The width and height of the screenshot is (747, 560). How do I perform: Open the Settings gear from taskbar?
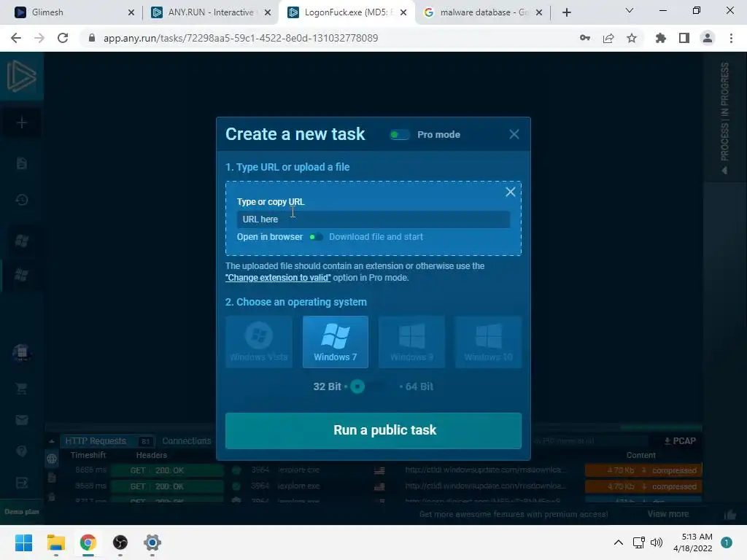click(x=152, y=542)
